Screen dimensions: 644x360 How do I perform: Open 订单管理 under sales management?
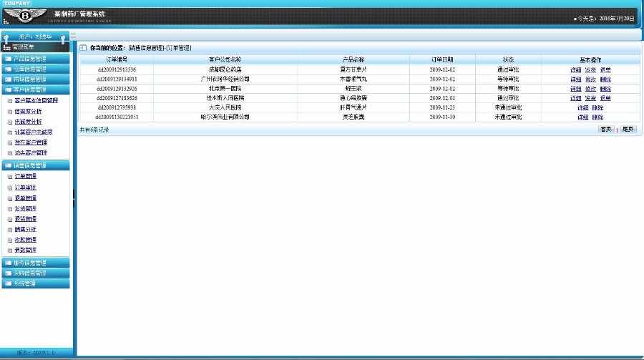26,176
